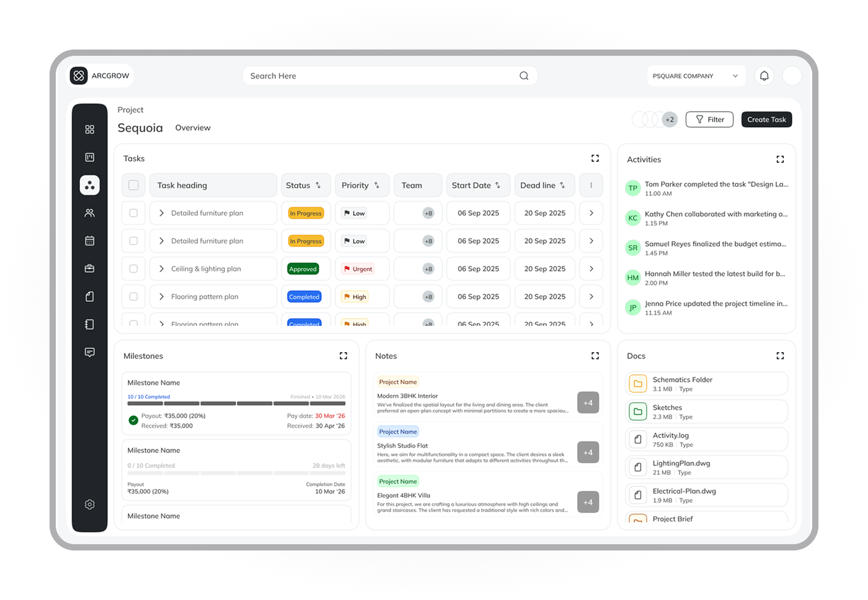Click the Search Here input field

pos(381,76)
